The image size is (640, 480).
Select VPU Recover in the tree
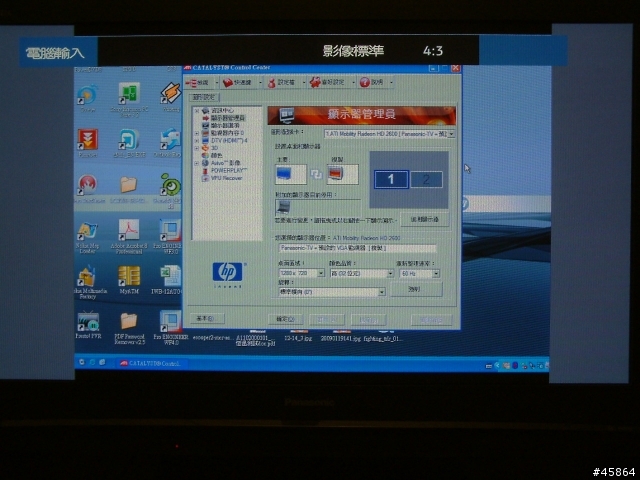pyautogui.click(x=226, y=178)
